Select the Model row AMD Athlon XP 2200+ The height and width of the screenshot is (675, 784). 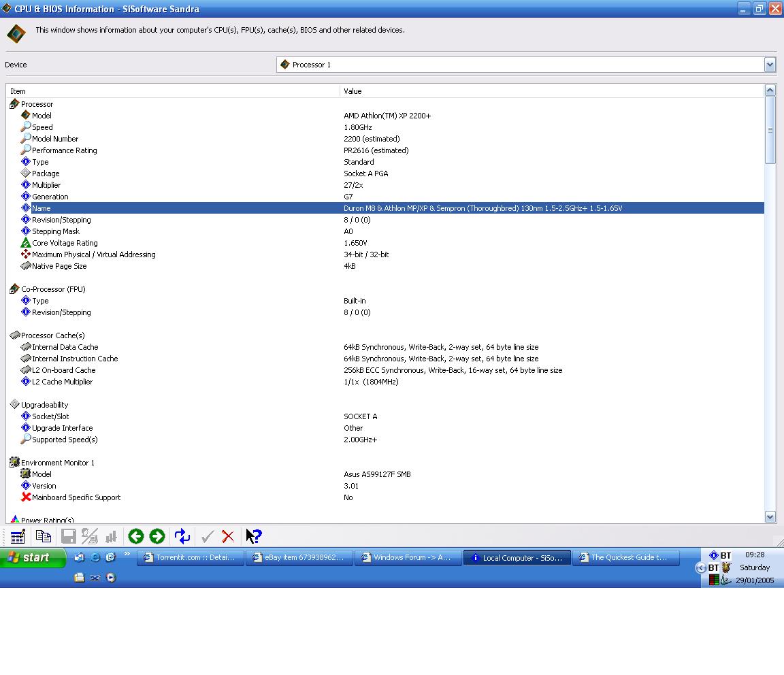click(393, 116)
